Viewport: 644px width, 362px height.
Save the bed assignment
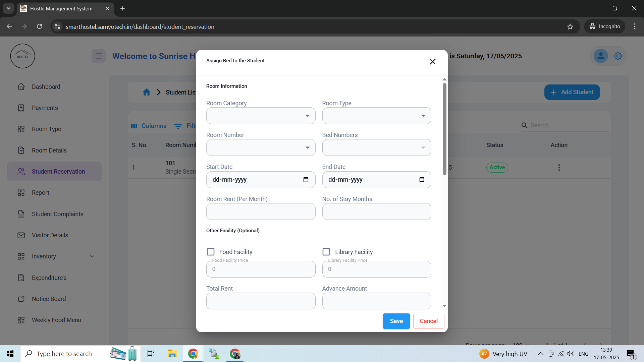pyautogui.click(x=396, y=321)
